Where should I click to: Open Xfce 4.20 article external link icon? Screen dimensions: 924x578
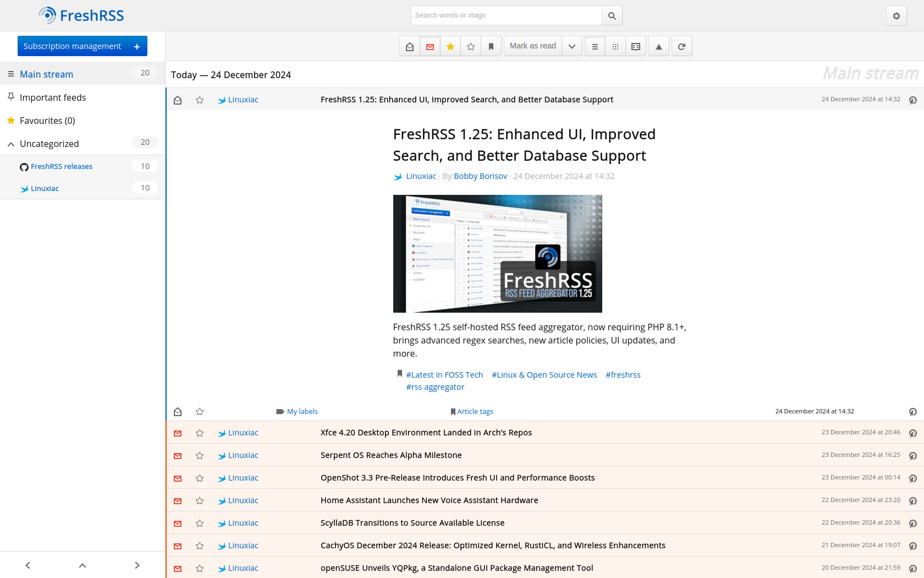point(912,433)
